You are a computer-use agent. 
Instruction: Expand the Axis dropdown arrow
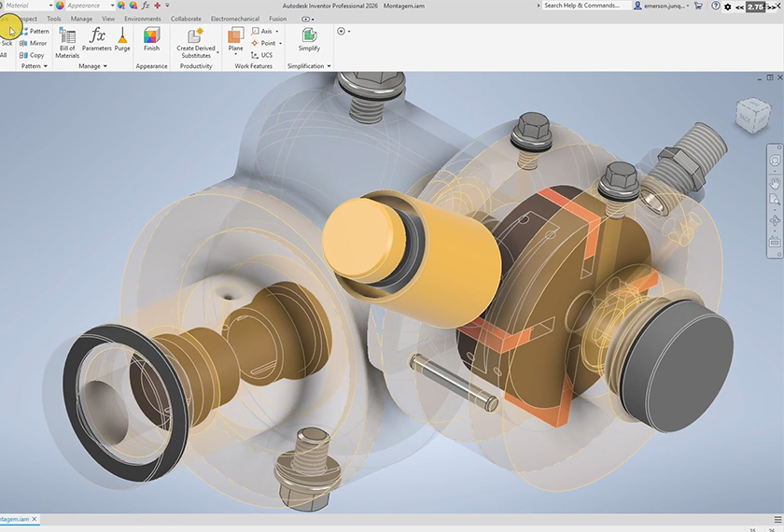pos(277,31)
